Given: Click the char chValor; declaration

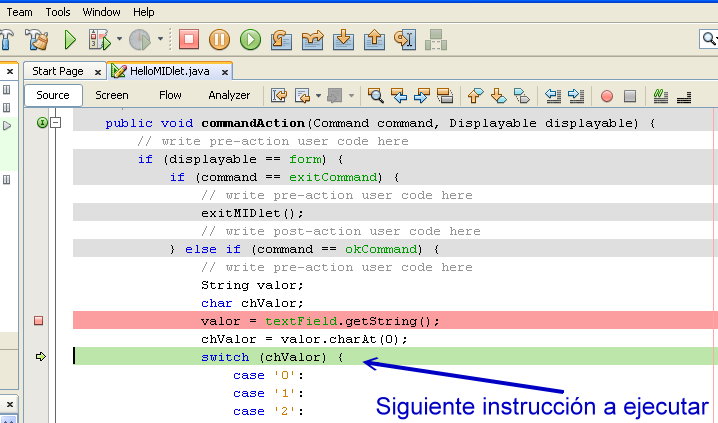Looking at the screenshot, I should click(252, 303).
